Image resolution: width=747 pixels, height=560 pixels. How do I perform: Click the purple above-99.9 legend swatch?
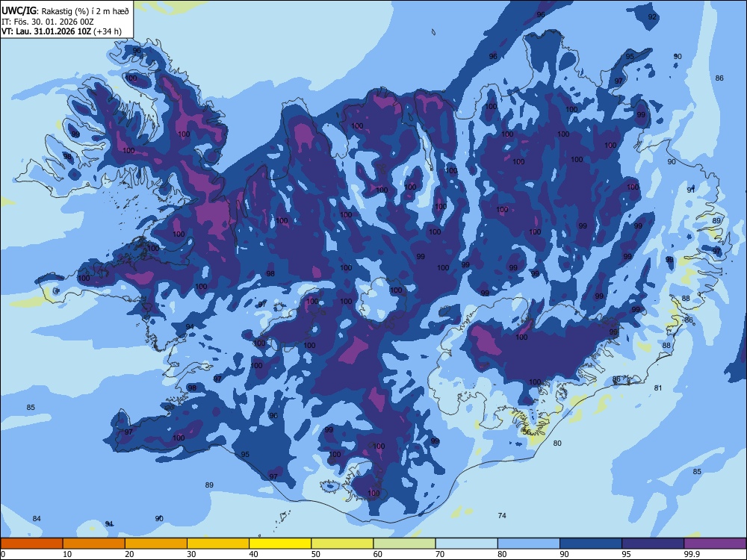coord(715,544)
